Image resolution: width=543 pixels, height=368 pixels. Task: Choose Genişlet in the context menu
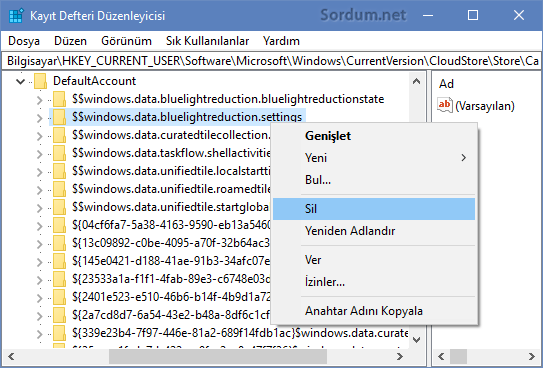[x=374, y=136]
